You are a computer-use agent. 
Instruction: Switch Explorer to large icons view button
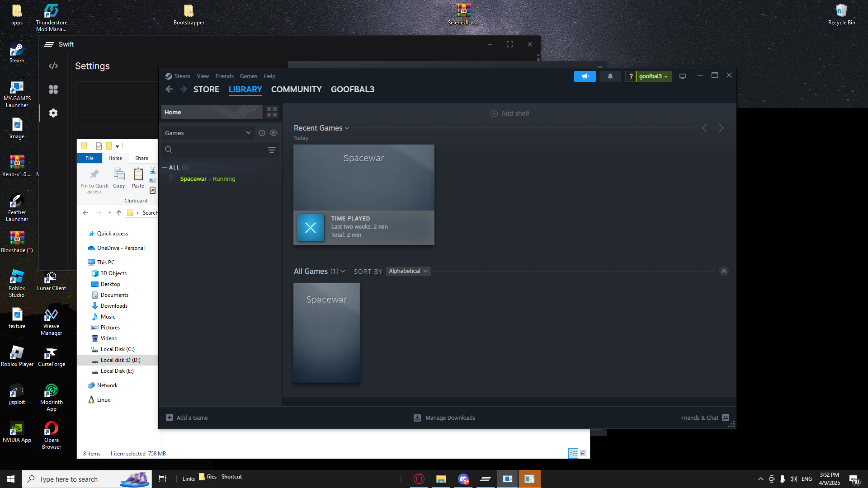583,453
